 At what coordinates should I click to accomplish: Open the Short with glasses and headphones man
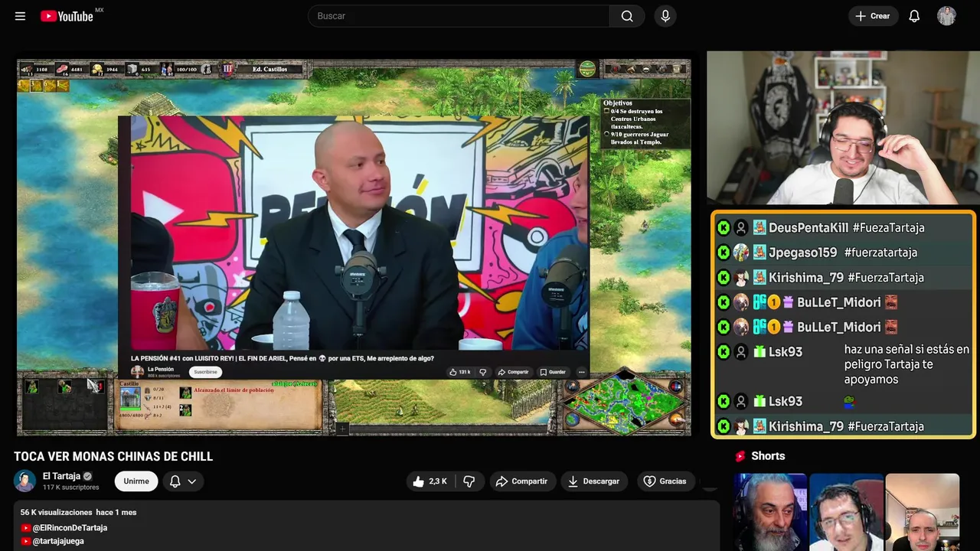point(846,512)
